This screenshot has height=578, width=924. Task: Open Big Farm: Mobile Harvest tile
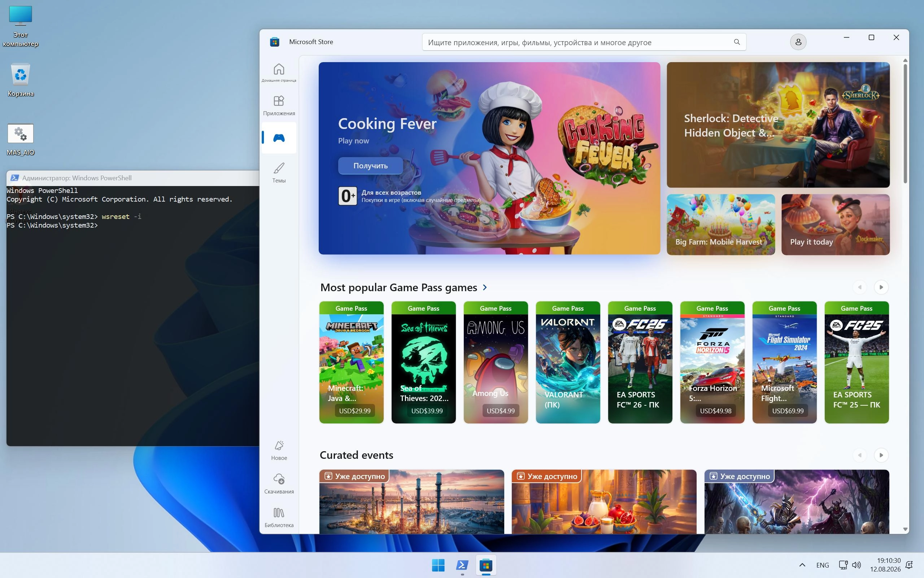coord(721,224)
